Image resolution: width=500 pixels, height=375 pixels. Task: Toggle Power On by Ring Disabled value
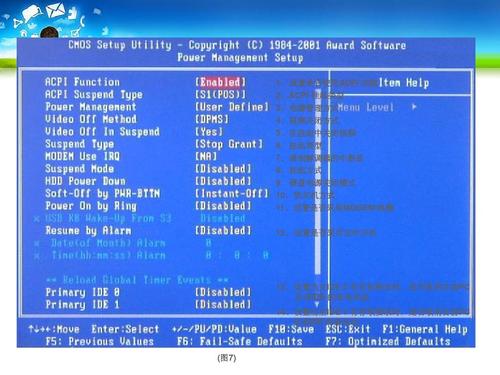[x=223, y=206]
